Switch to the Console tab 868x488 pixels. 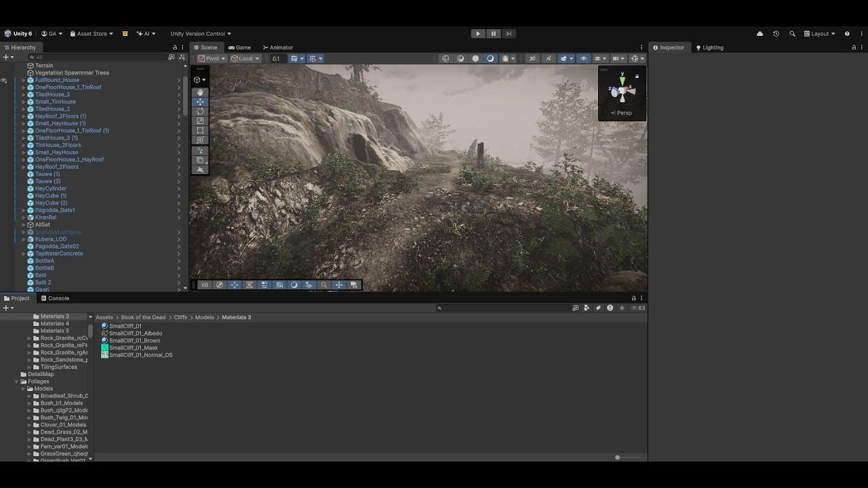55,298
